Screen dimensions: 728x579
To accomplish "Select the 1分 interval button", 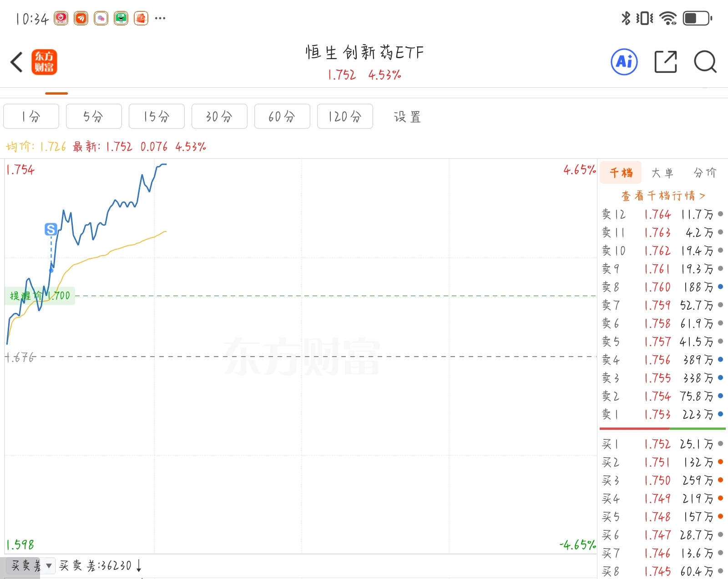I will point(31,116).
